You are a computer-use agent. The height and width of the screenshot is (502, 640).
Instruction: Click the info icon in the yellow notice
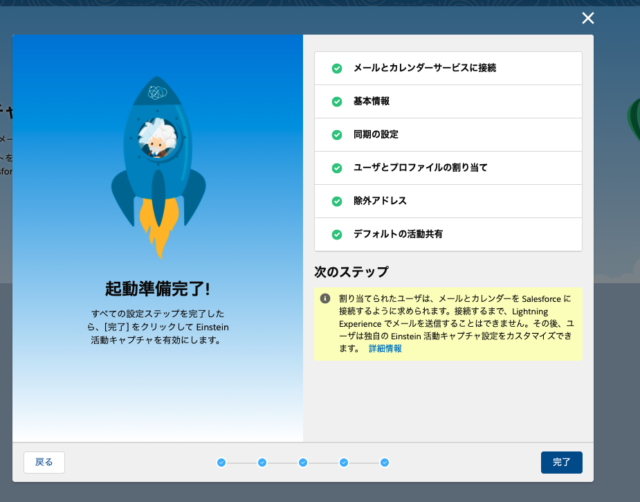point(325,298)
